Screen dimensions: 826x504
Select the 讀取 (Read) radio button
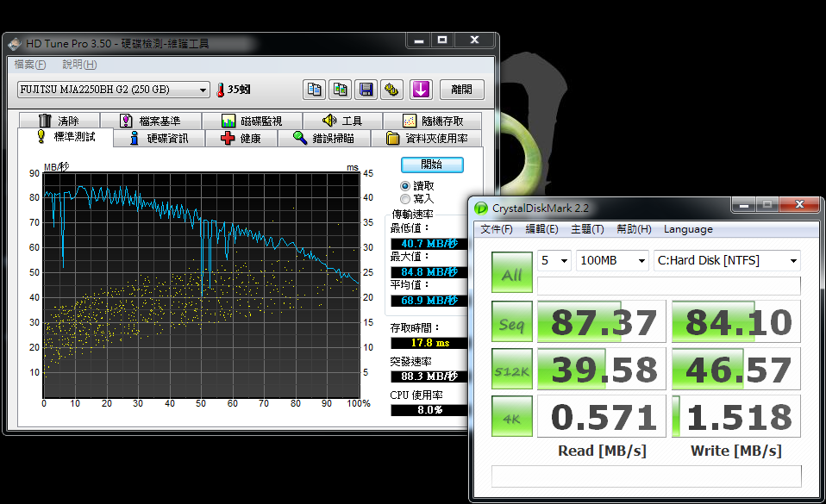(405, 185)
